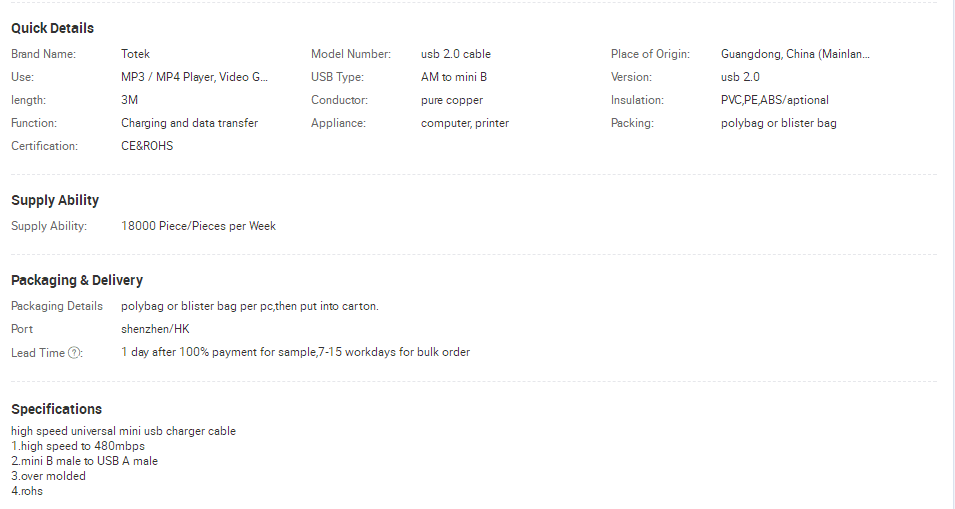Click the Lead Time label
955x509 pixels.
(38, 353)
